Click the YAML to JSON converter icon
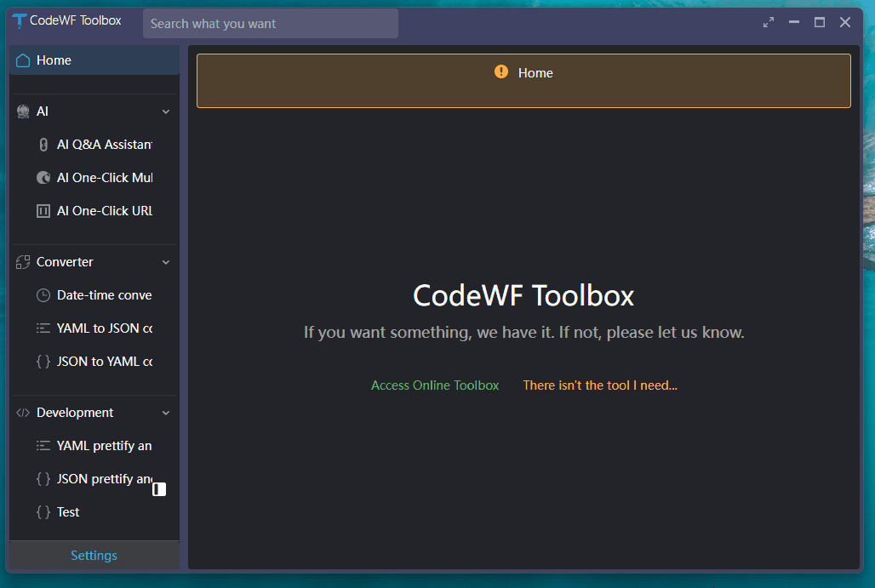 coord(43,328)
